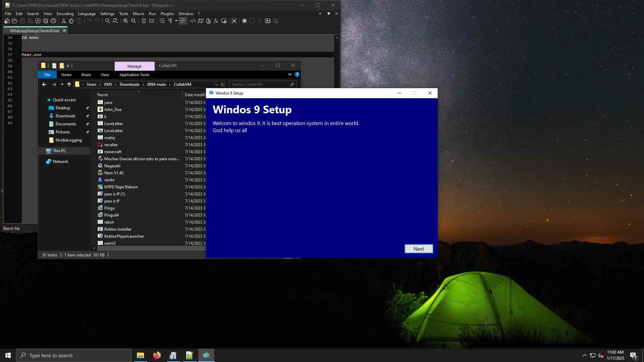Viewport: 644px width, 362px height.
Task: Expand the Explorer ribbon chevron
Action: (x=289, y=74)
